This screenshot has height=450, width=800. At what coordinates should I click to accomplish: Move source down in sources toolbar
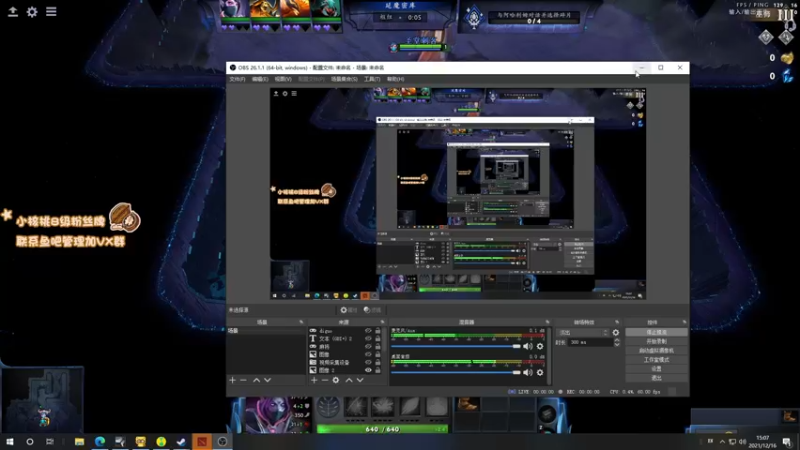(360, 380)
